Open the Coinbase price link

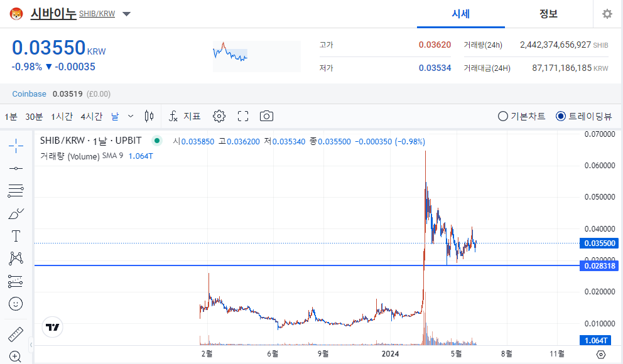pyautogui.click(x=29, y=94)
